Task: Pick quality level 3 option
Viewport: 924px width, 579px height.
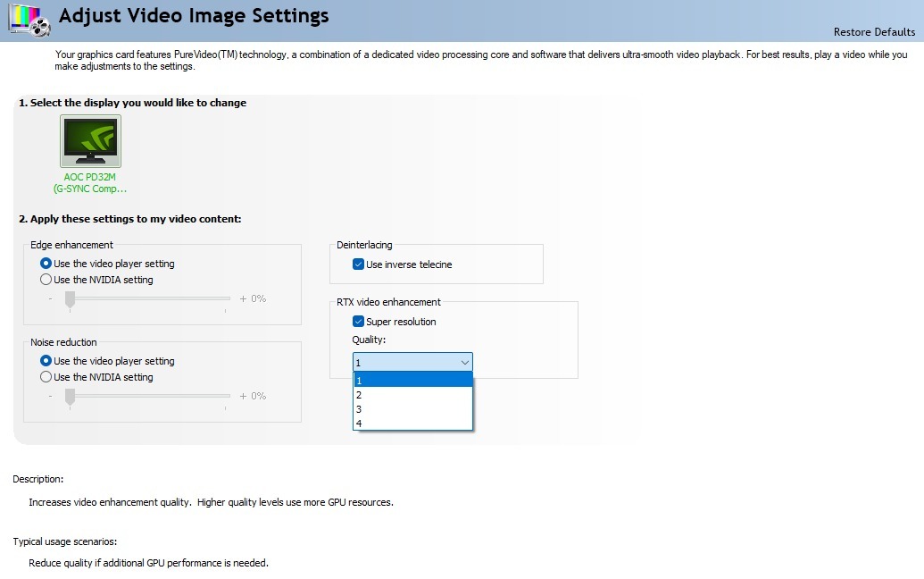Action: coord(412,408)
